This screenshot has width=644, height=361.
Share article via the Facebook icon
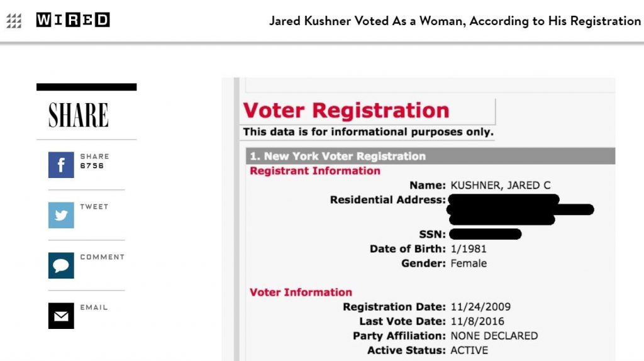pyautogui.click(x=61, y=165)
